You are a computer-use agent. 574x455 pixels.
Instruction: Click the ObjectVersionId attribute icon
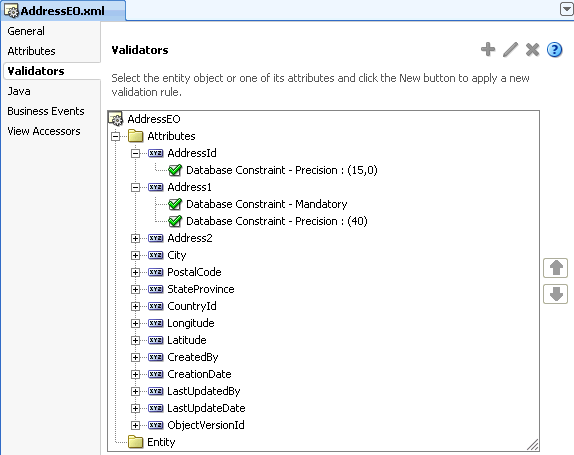click(x=156, y=425)
